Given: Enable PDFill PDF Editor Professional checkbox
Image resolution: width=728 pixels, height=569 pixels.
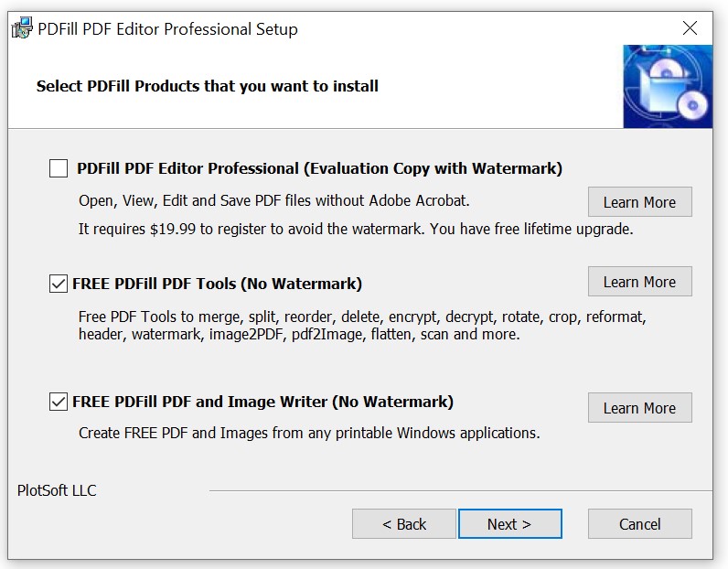Looking at the screenshot, I should point(59,168).
